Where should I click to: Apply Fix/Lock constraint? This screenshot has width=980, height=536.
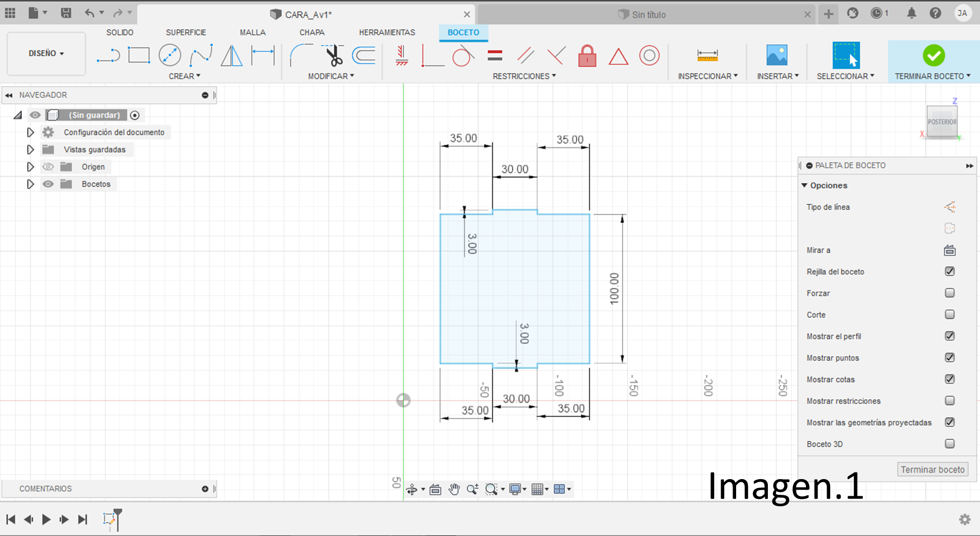[587, 55]
